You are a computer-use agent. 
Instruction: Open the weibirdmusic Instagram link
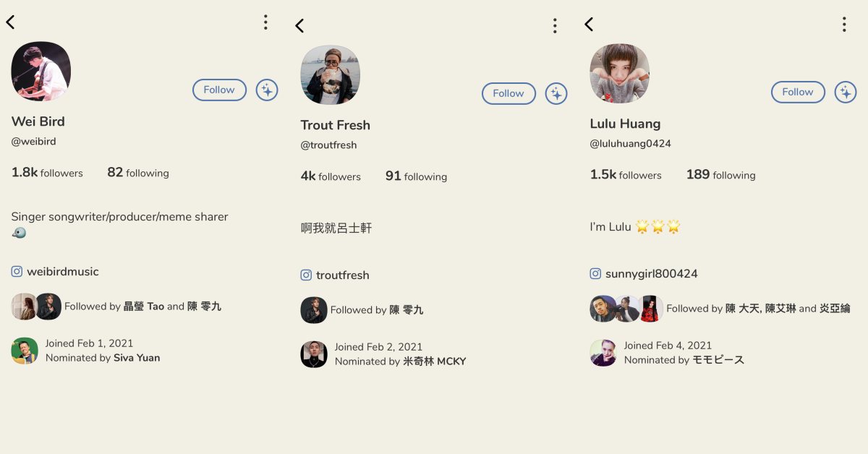click(x=55, y=272)
